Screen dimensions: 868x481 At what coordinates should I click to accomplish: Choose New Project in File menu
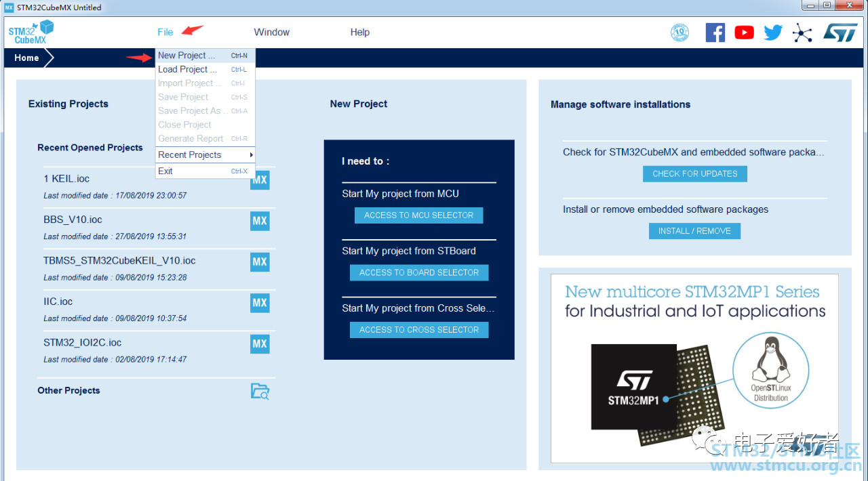[x=205, y=56]
